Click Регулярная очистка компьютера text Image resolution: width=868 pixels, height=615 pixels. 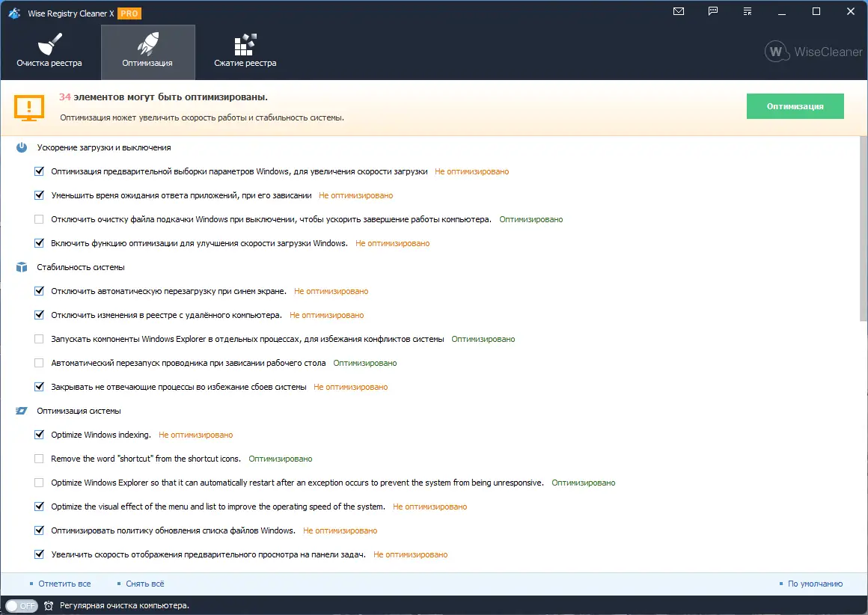(124, 605)
